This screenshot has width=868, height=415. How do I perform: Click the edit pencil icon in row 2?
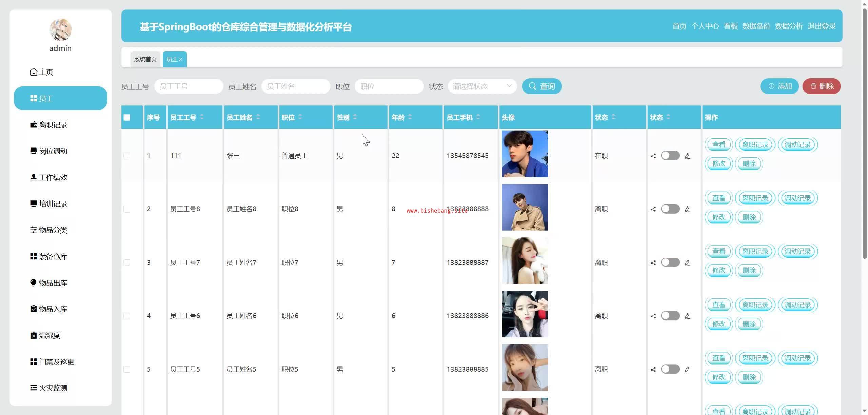pos(687,209)
